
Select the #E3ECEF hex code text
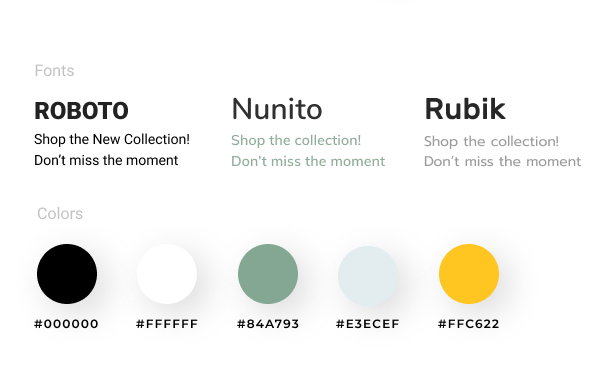pos(368,324)
